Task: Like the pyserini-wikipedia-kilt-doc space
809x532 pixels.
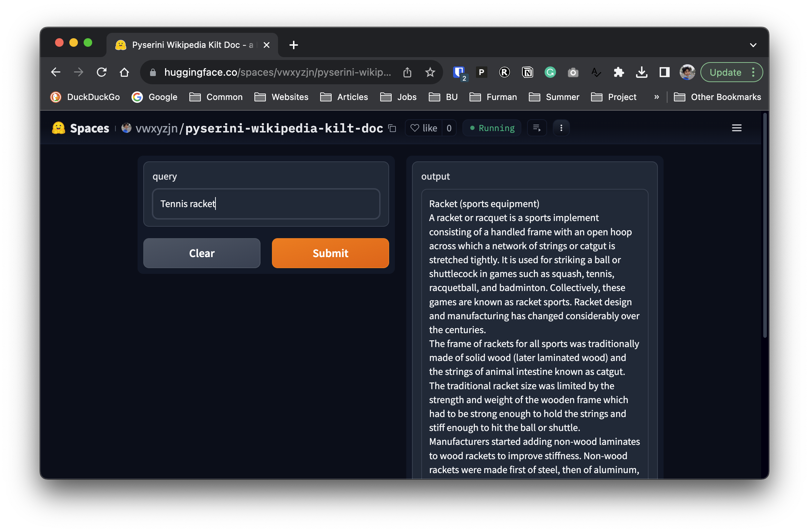Action: click(x=424, y=128)
